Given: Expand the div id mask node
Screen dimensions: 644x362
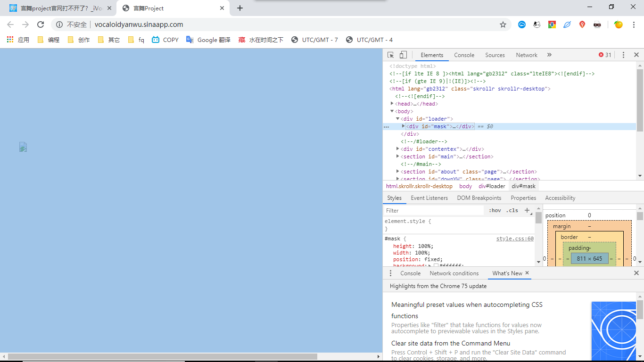Looking at the screenshot, I should 404,126.
